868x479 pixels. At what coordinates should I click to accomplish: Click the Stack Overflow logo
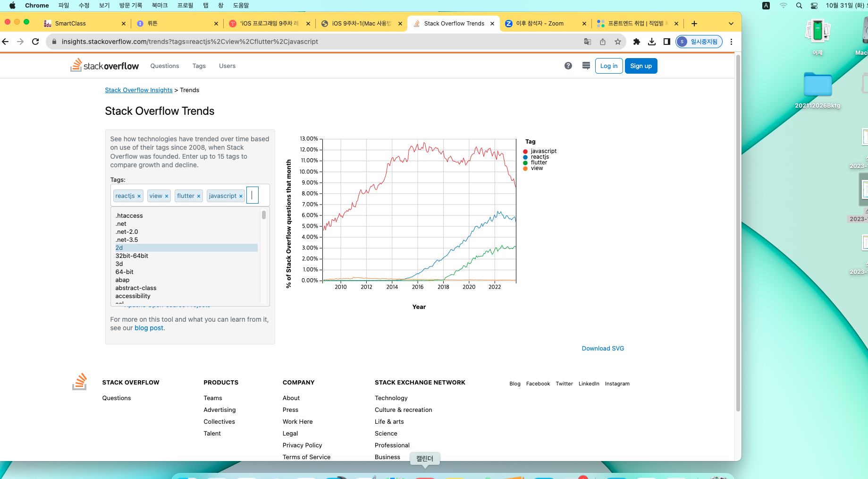pos(104,66)
